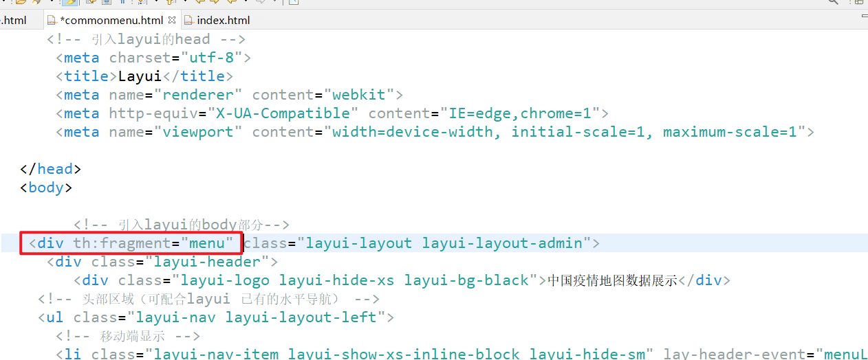
Task: Click the opening <body> tag
Action: 46,188
